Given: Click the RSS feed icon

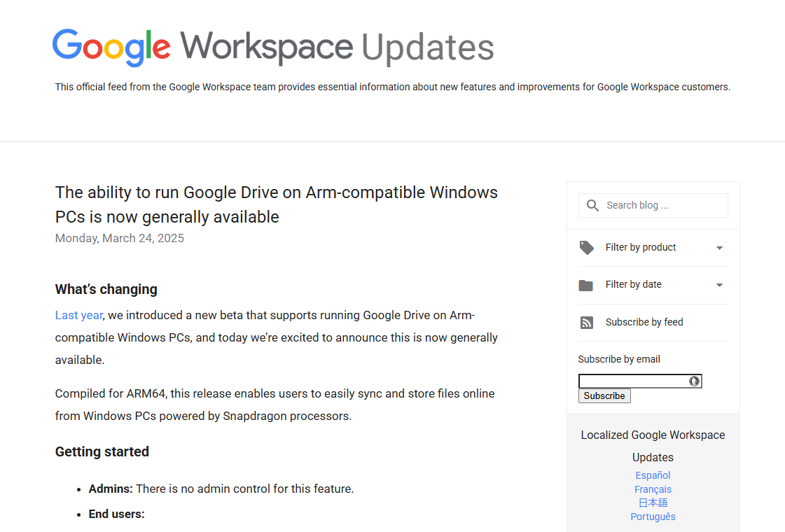Looking at the screenshot, I should (587, 323).
